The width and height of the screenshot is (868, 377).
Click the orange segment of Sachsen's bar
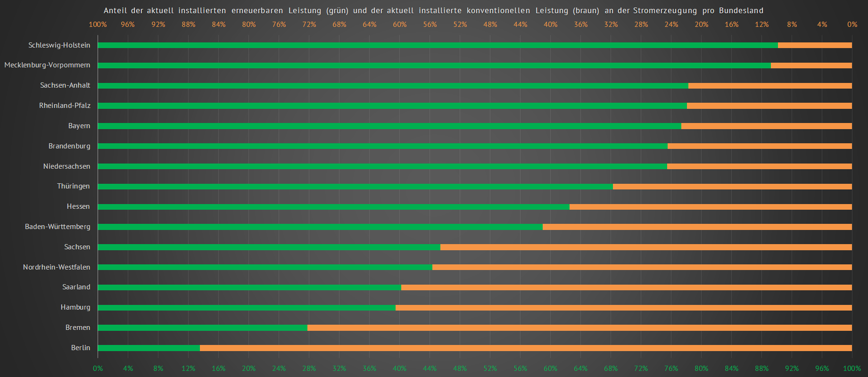coord(646,247)
